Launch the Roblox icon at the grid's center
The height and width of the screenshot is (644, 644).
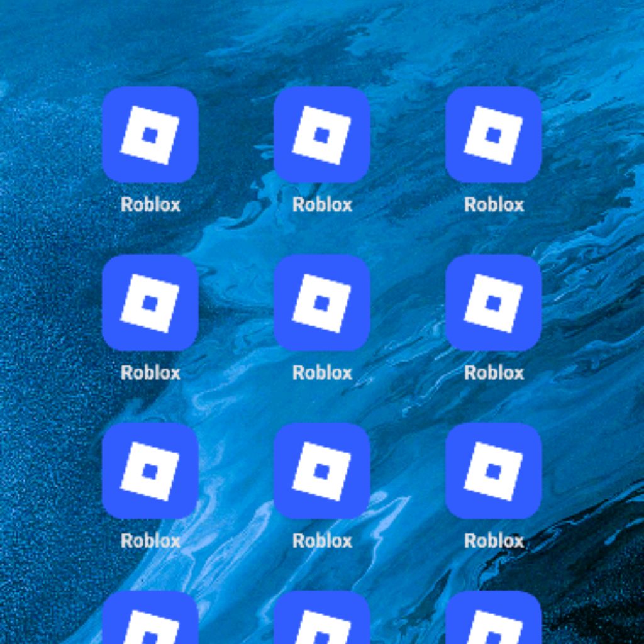pyautogui.click(x=322, y=303)
